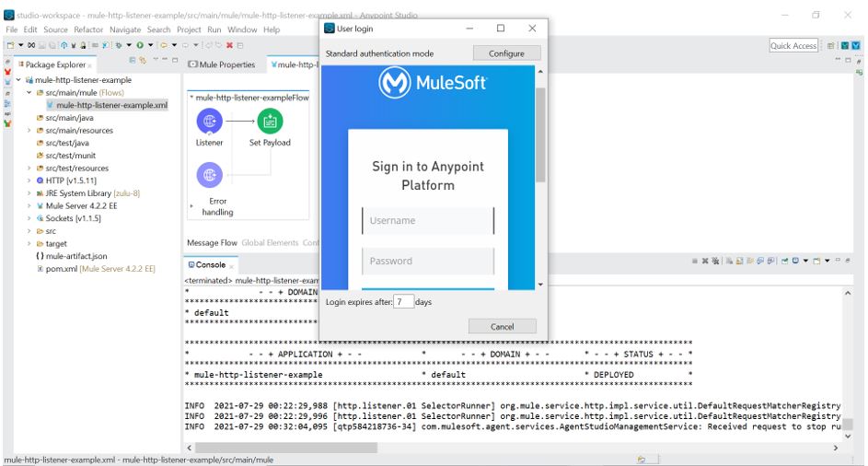Click the Console Terminate stop icon
Screen dimensions: 868x466
point(695,261)
